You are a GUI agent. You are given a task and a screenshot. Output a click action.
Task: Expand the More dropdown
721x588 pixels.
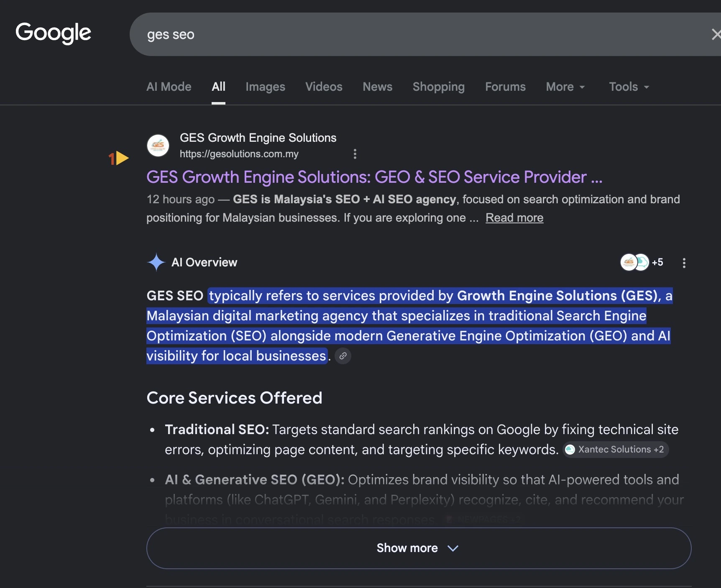tap(565, 87)
